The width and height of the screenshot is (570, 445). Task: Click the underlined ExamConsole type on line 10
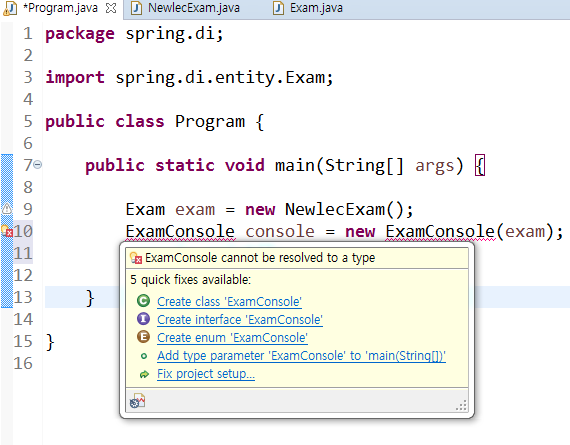(x=180, y=232)
